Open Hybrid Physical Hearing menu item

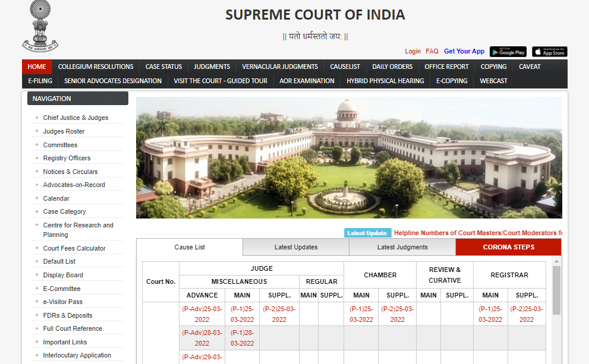pos(385,81)
